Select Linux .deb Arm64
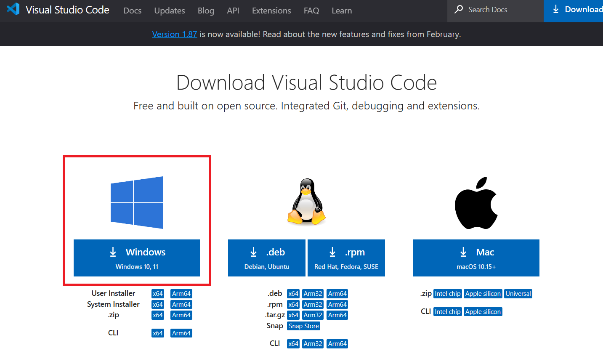Image resolution: width=603 pixels, height=364 pixels. click(337, 294)
